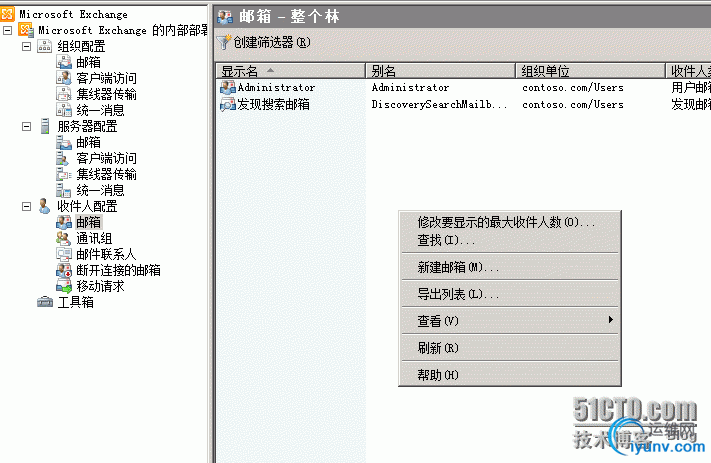Viewport: 711px width, 463px height.
Task: Sort by the 组织单位 column header
Action: pyautogui.click(x=591, y=71)
